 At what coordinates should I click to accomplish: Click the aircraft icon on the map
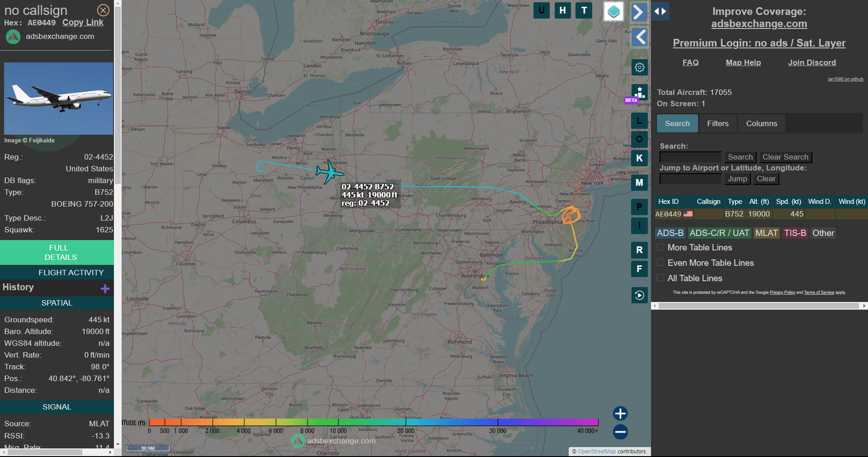[330, 172]
